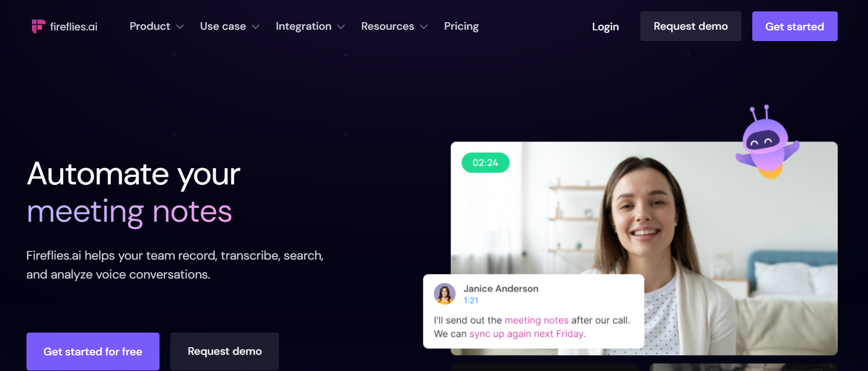
Task: Click Request demo below the headline
Action: (x=224, y=352)
